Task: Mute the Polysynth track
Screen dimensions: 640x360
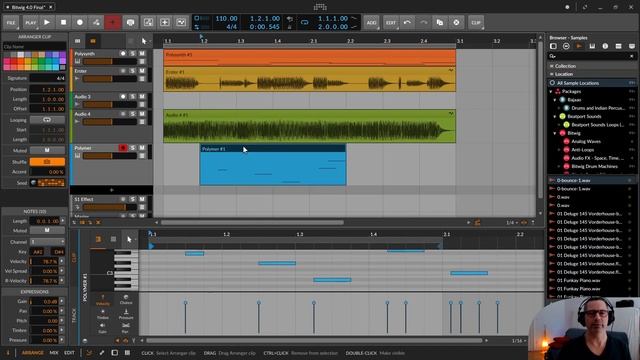Action: [x=142, y=53]
